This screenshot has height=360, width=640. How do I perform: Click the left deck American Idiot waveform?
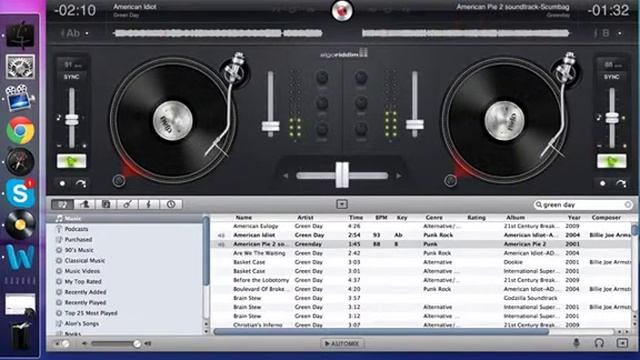pyautogui.click(x=218, y=33)
